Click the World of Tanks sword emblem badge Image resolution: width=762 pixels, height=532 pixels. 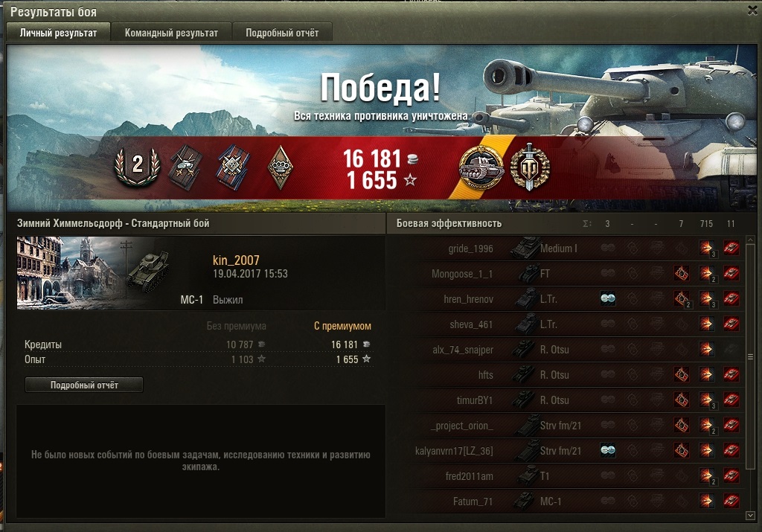[x=530, y=167]
